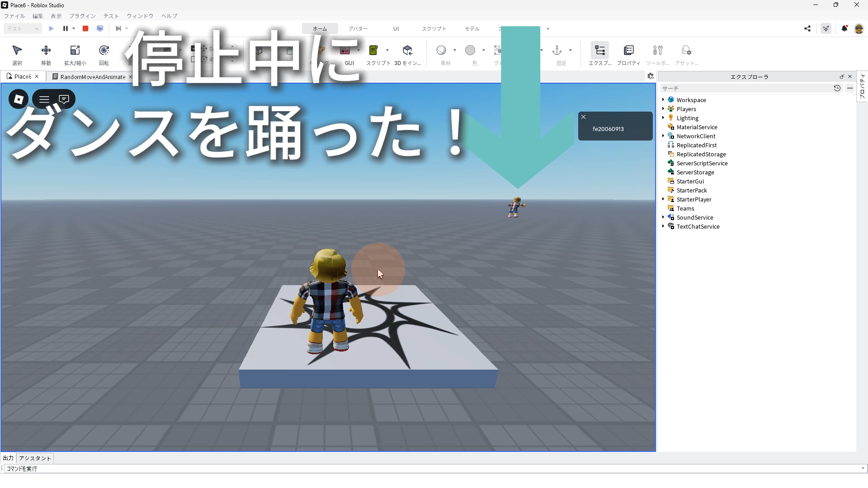Switch to the アバター ribbon tab
This screenshot has width=868, height=488.
(x=358, y=28)
